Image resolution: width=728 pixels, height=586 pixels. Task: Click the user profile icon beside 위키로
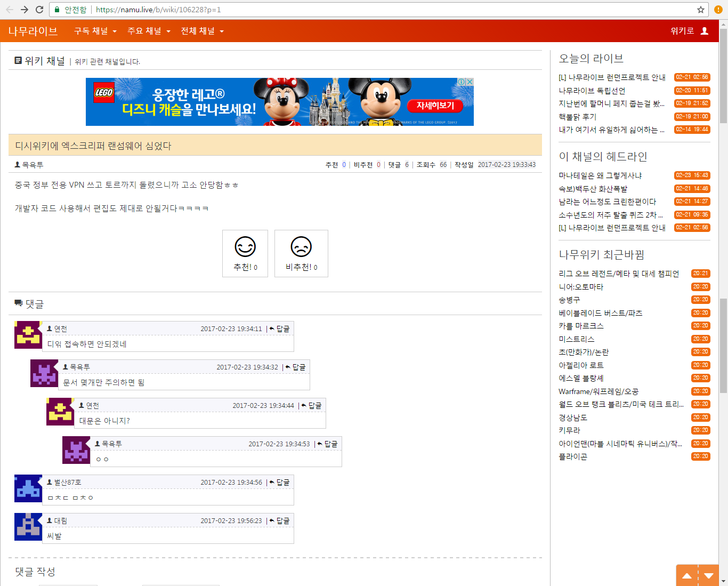pos(704,31)
